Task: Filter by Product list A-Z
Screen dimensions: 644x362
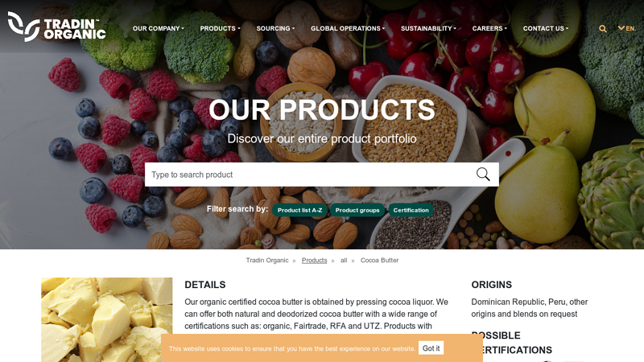Action: [x=299, y=210]
